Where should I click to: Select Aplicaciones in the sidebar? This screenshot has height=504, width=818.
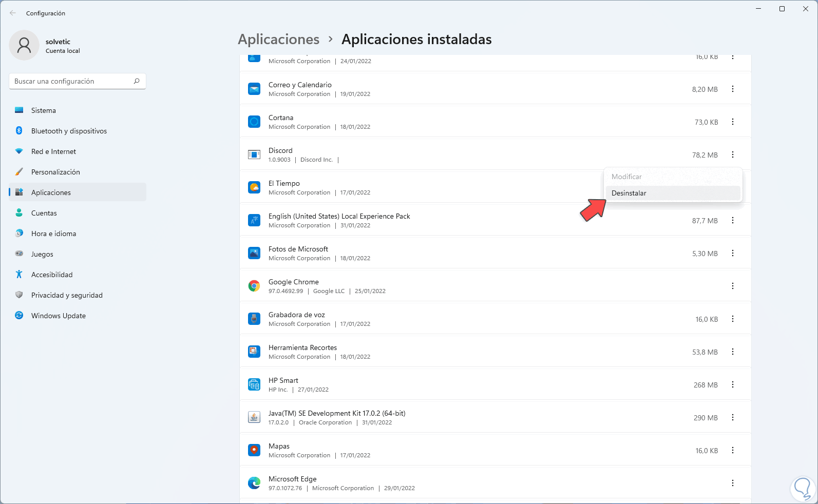[x=78, y=192]
